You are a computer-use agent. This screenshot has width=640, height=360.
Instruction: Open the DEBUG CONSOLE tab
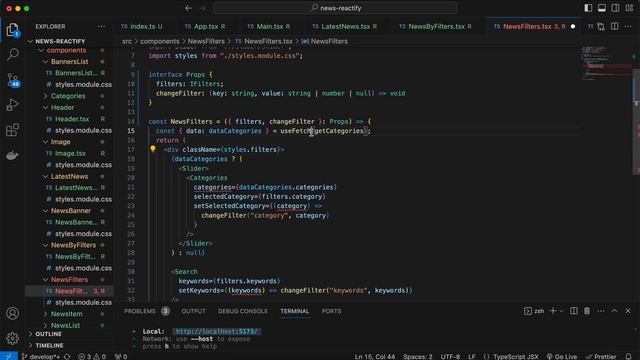[x=243, y=311]
